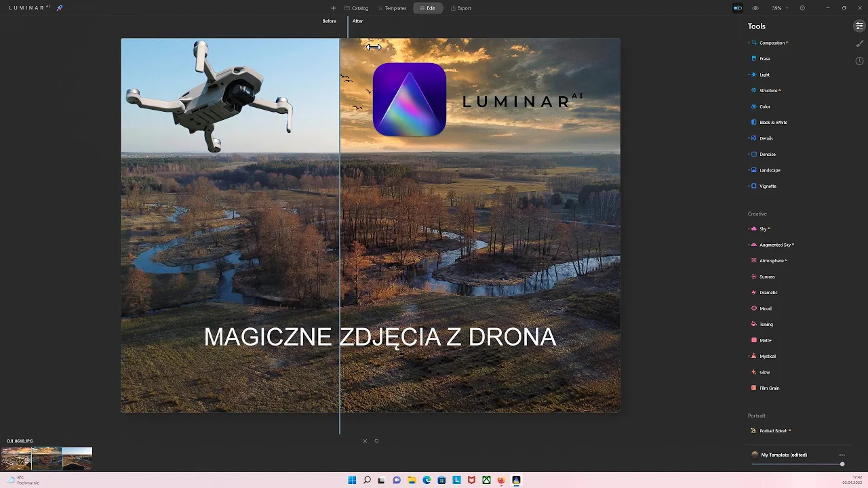The image size is (868, 488).
Task: Select the Erase tool
Action: click(x=764, y=59)
